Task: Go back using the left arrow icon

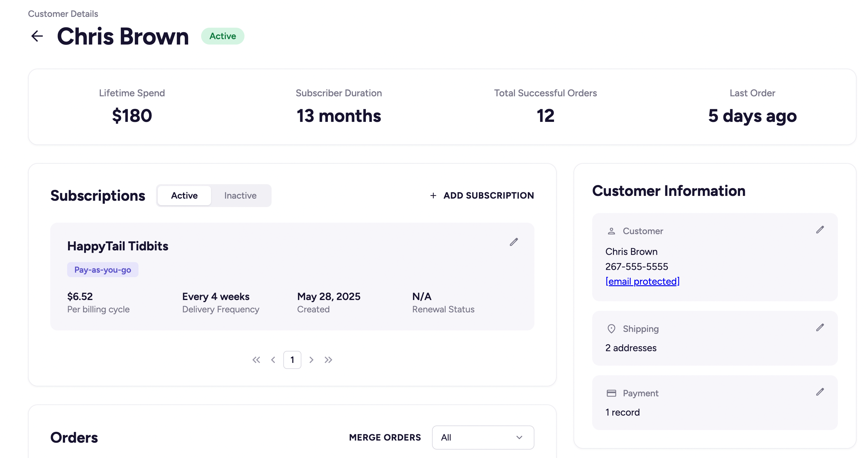Action: [37, 36]
